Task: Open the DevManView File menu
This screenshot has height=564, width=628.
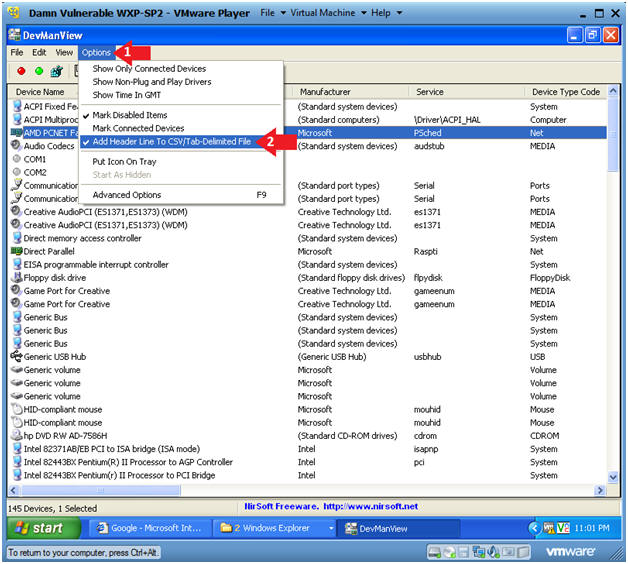Action: [x=17, y=52]
